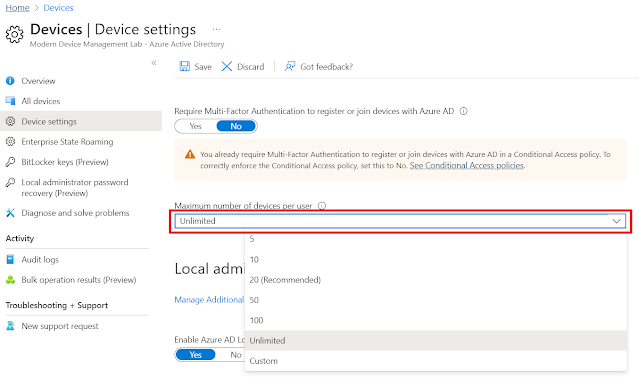Click 'Modern Device Management Lab' subtitle text
The width and height of the screenshot is (639, 386).
(86, 44)
